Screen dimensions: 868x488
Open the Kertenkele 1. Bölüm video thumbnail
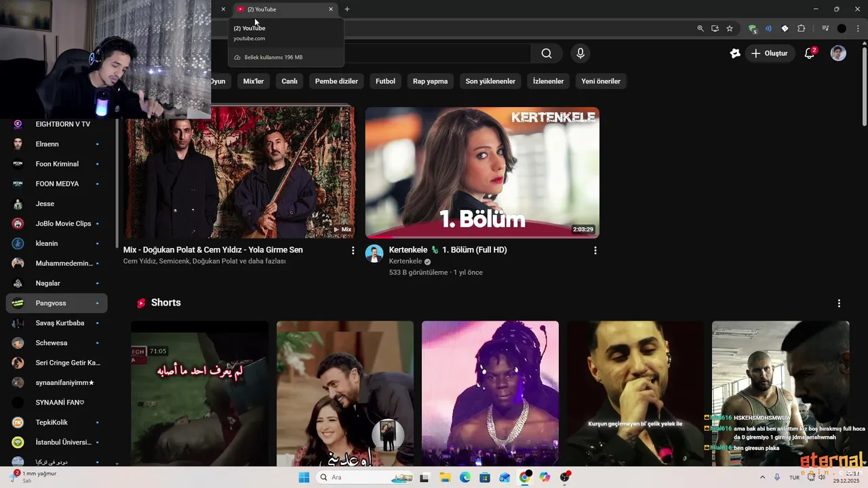pyautogui.click(x=482, y=173)
